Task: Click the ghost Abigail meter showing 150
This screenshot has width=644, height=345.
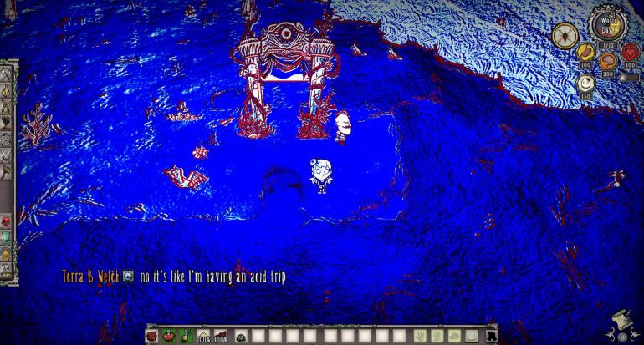Action: pos(585,84)
